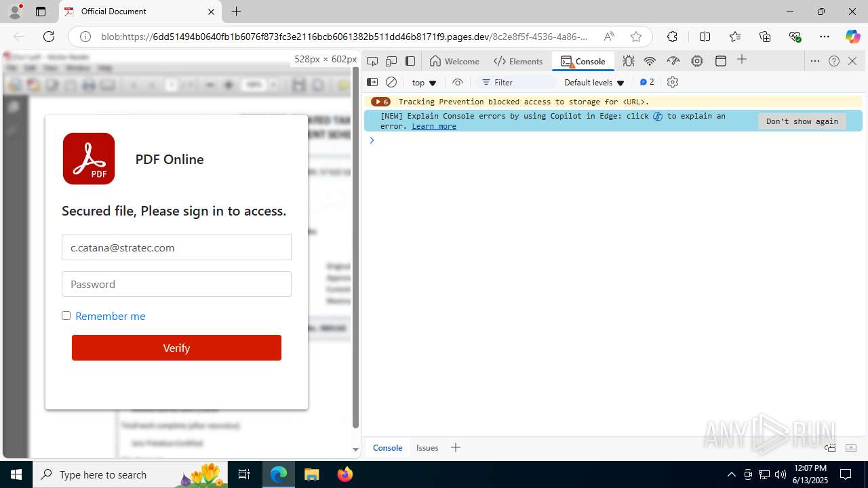868x488 pixels.
Task: Open Browser essentials heart icon
Action: [795, 37]
